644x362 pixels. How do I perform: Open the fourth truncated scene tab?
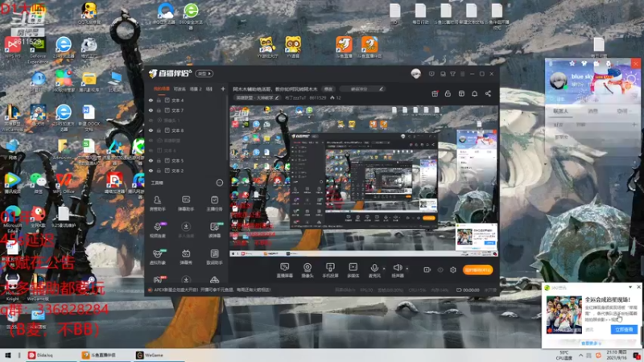(209, 88)
